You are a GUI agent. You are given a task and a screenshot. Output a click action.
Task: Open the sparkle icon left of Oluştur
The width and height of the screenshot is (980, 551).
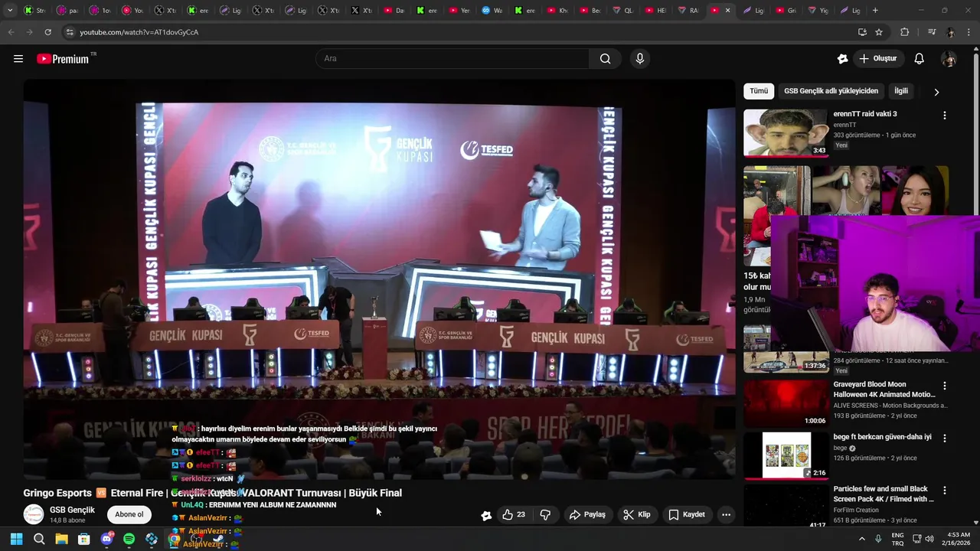(x=843, y=59)
